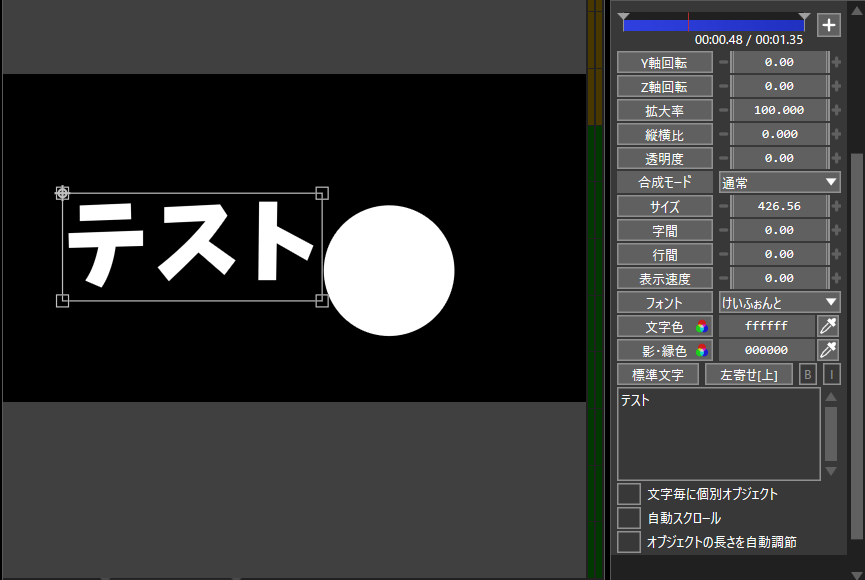The image size is (865, 580).
Task: Toggle italic with the I icon
Action: (831, 374)
